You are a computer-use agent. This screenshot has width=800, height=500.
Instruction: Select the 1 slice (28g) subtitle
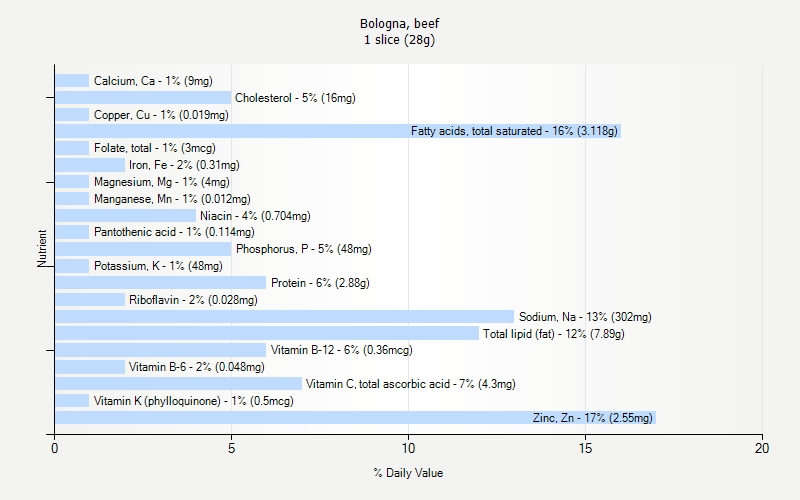[x=399, y=40]
